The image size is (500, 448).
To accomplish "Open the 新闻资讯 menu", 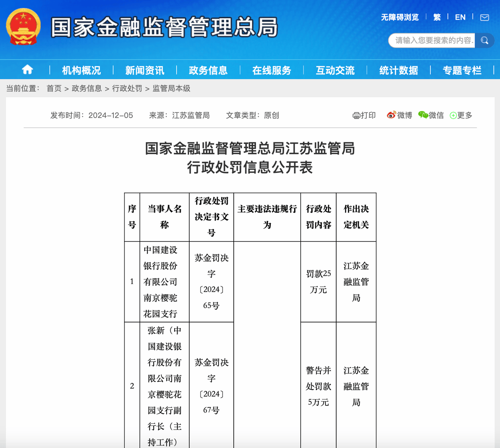I will 145,70.
